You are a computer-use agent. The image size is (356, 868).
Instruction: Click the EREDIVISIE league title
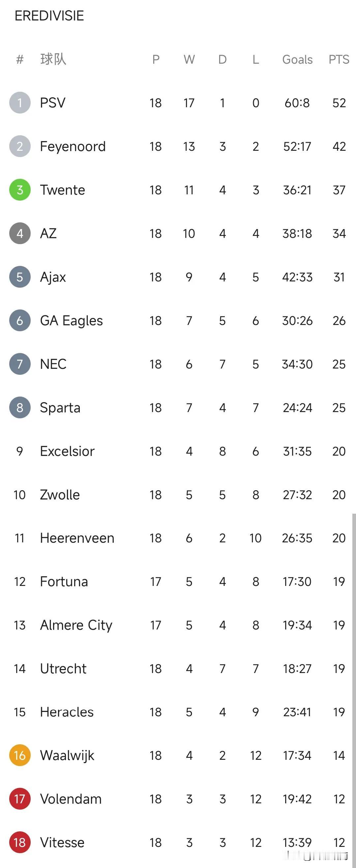tap(49, 16)
